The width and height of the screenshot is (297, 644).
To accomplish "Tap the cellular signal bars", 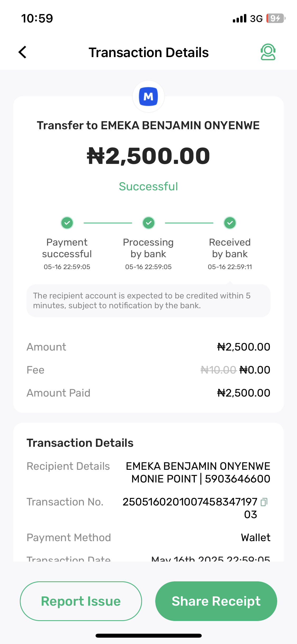I will click(239, 19).
